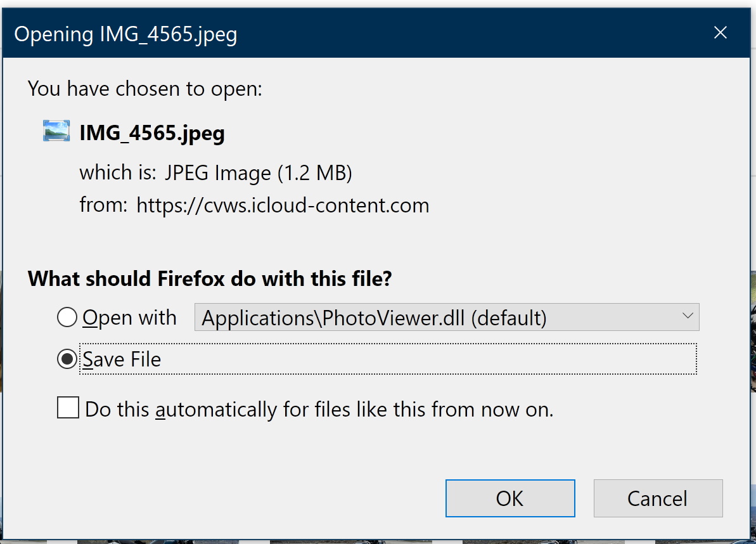This screenshot has height=544, width=756.
Task: Close the Opening IMG_4565.jpeg dialog
Action: pyautogui.click(x=721, y=33)
